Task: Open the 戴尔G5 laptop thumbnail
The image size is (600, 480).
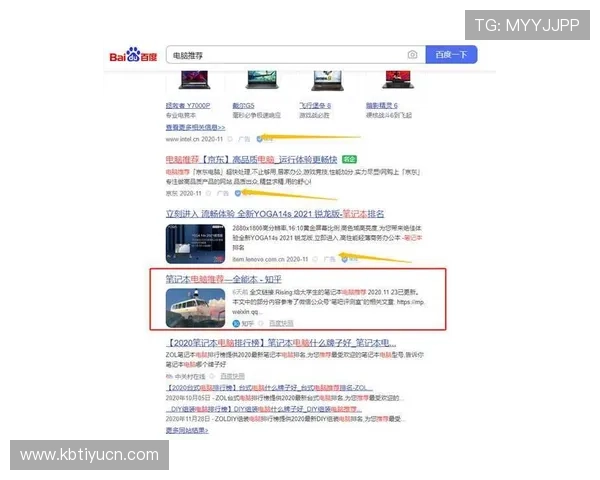Action: point(262,80)
